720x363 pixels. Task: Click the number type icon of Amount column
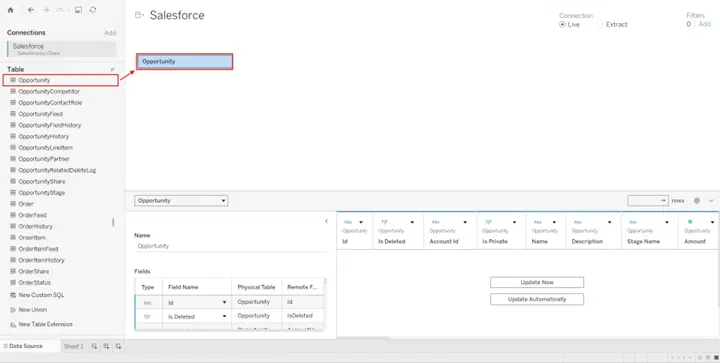[x=690, y=222]
